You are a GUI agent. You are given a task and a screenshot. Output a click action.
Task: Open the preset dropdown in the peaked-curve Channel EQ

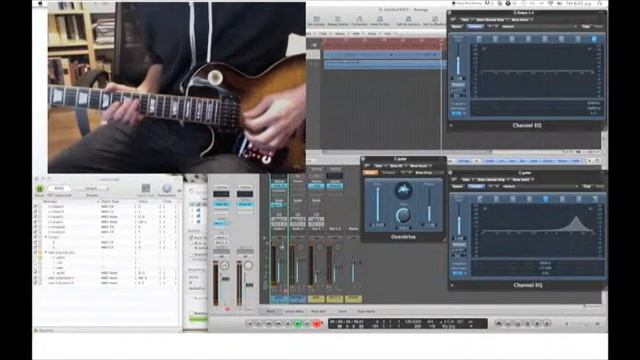[540, 187]
